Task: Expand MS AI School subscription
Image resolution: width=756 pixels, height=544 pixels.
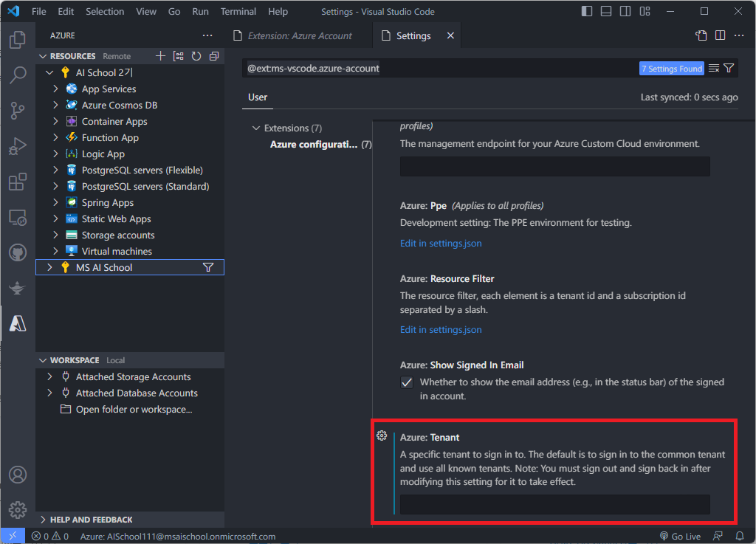Action: pos(49,267)
